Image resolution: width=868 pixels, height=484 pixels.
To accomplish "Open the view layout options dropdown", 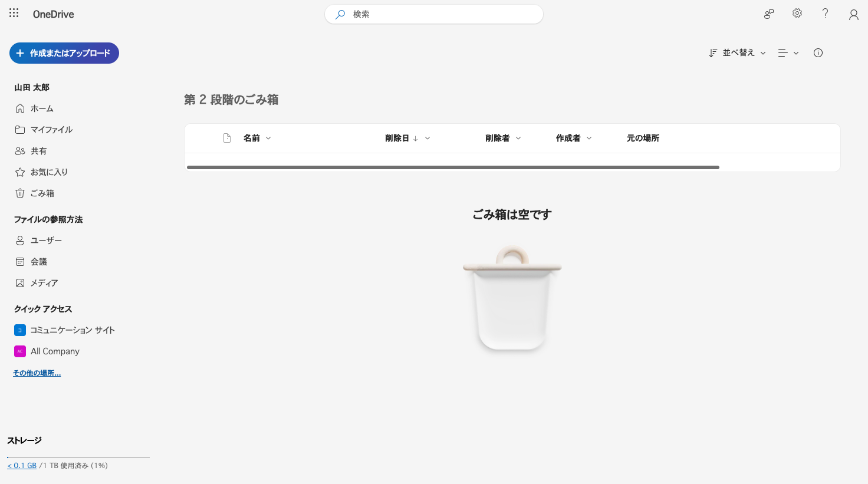I will click(788, 53).
